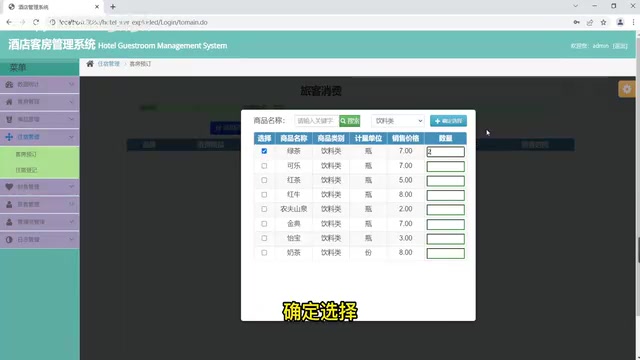Click the 住宿管理 breadcrumb link
The image size is (640, 360).
(x=109, y=64)
